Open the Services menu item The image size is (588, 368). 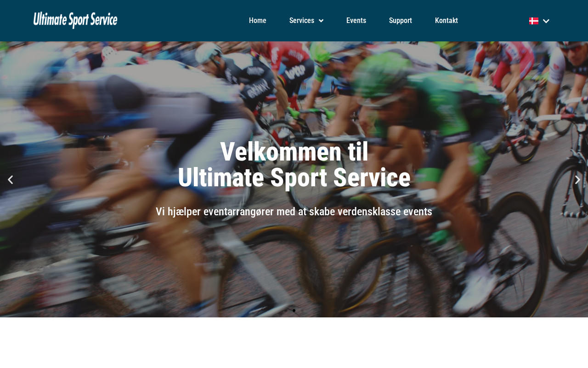302,21
